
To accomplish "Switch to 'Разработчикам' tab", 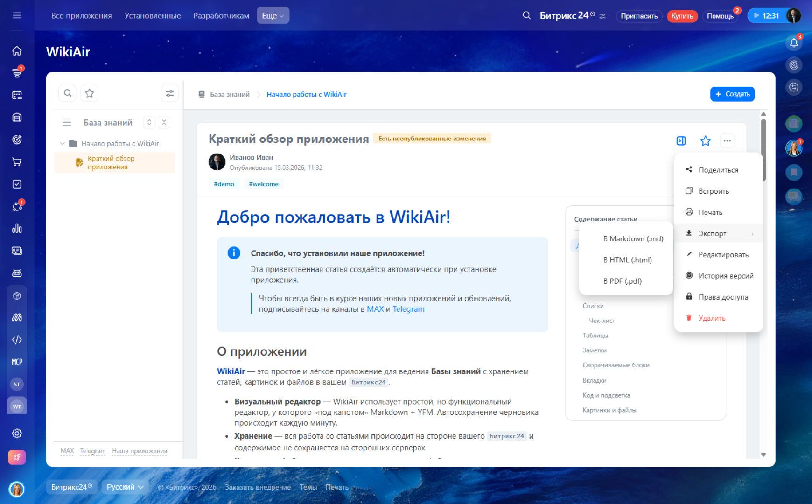I will (x=221, y=15).
